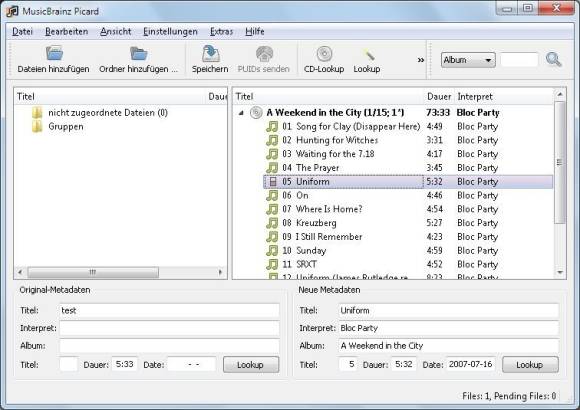Click the Dateien hinzufügen folder icon
Viewport: 580px width, 410px height.
click(54, 54)
